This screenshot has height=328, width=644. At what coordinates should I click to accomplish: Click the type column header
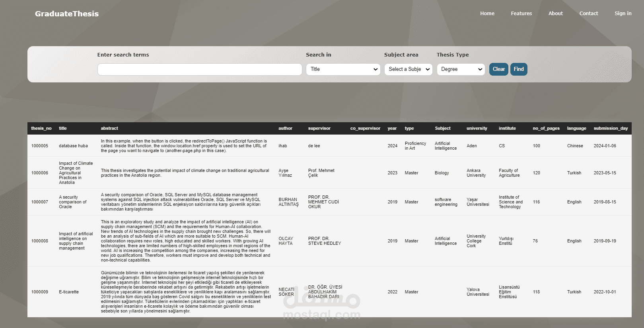(x=409, y=128)
